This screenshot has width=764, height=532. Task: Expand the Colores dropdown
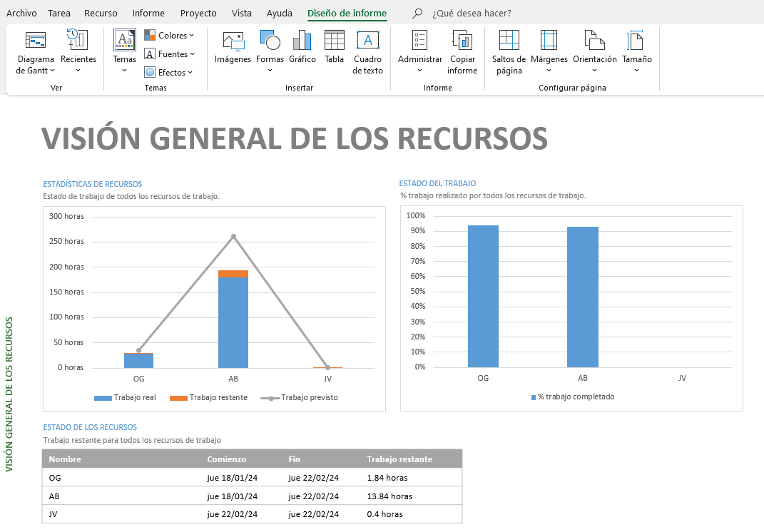(169, 36)
